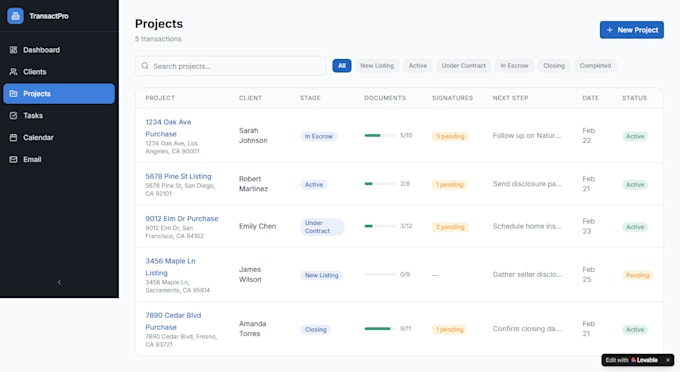Viewport: 680px width, 372px height.
Task: Click the 5/10 documents progress bar
Action: pos(380,135)
